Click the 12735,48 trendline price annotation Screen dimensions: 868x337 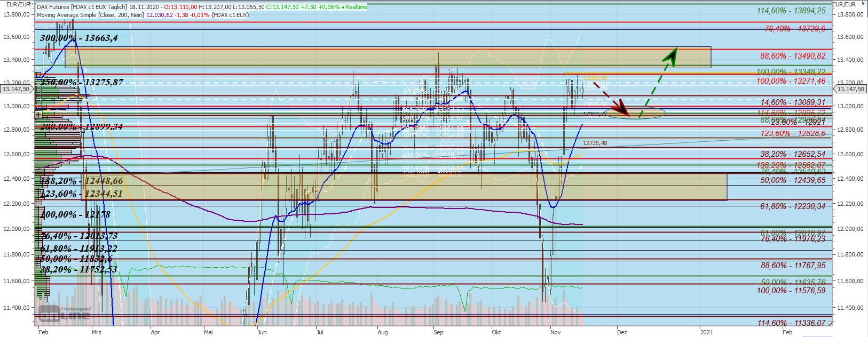(x=595, y=143)
